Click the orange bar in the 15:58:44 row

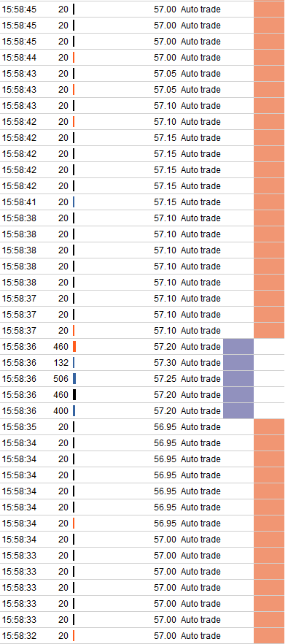click(74, 58)
